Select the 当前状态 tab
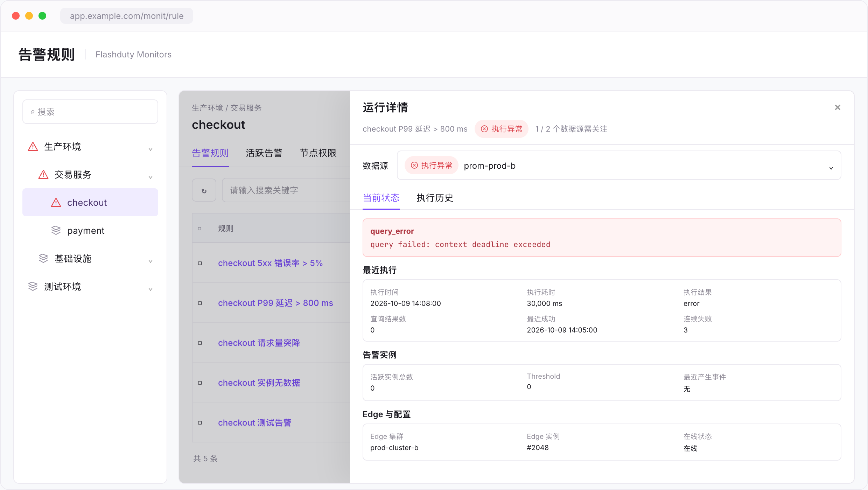Image resolution: width=868 pixels, height=490 pixels. click(381, 198)
